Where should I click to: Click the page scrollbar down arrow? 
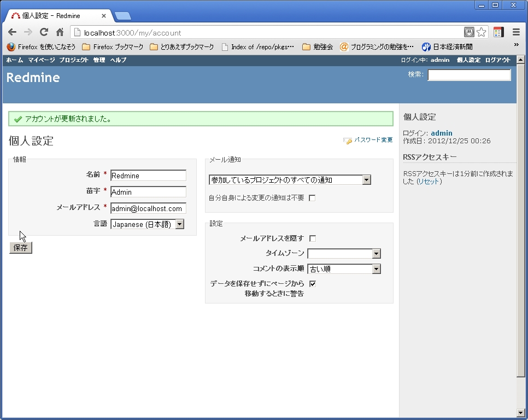520,412
